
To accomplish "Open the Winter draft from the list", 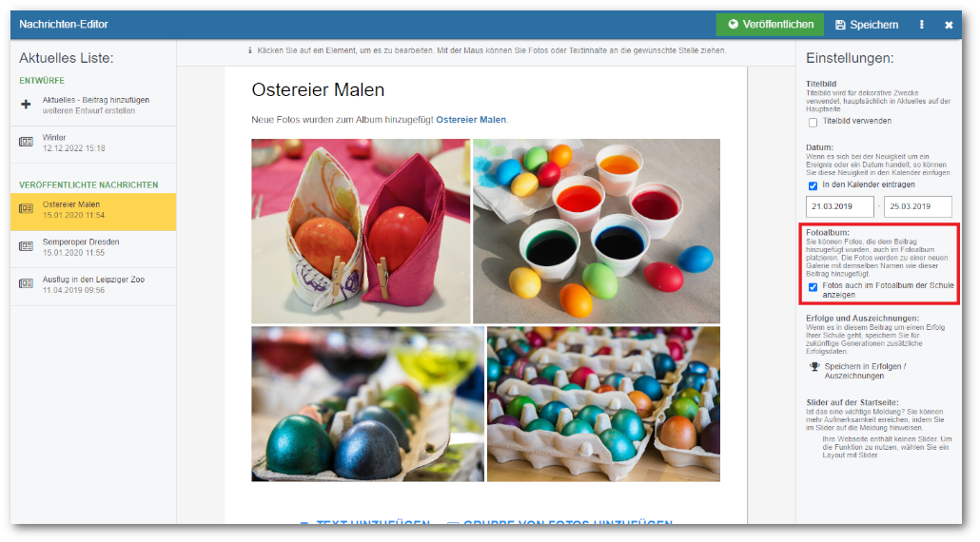I will [x=93, y=143].
